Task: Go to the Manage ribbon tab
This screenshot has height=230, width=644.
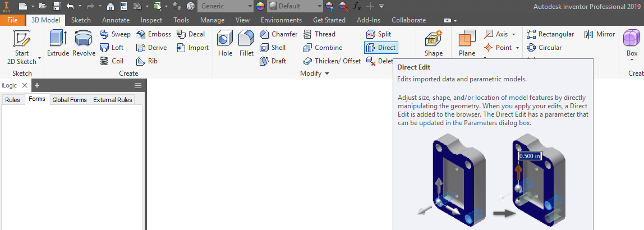Action: click(x=213, y=20)
